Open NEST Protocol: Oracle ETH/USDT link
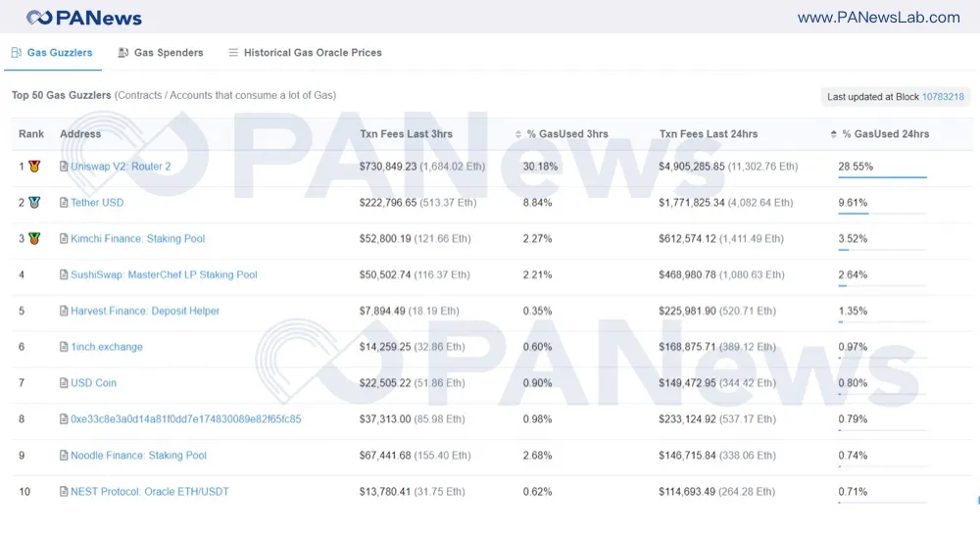980x534 pixels. click(x=149, y=492)
